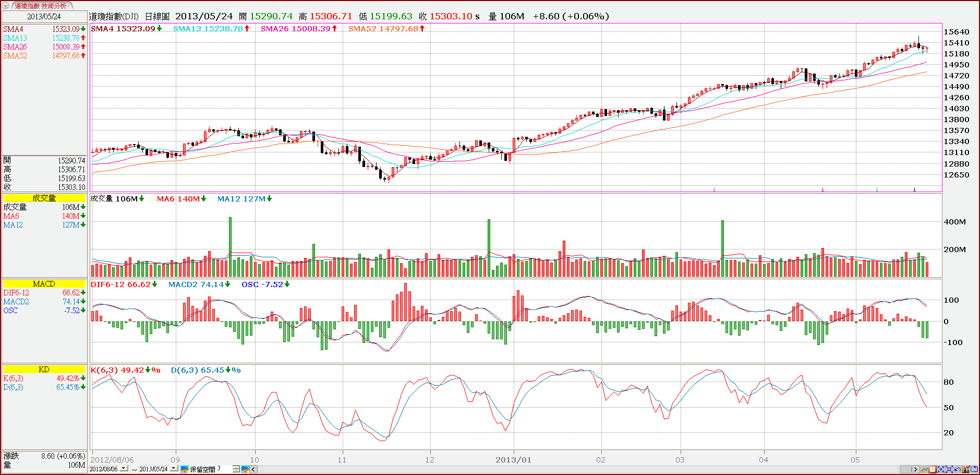This screenshot has height=475, width=980.
Task: Open the bar chart indicator settings icon
Action: (966, 469)
